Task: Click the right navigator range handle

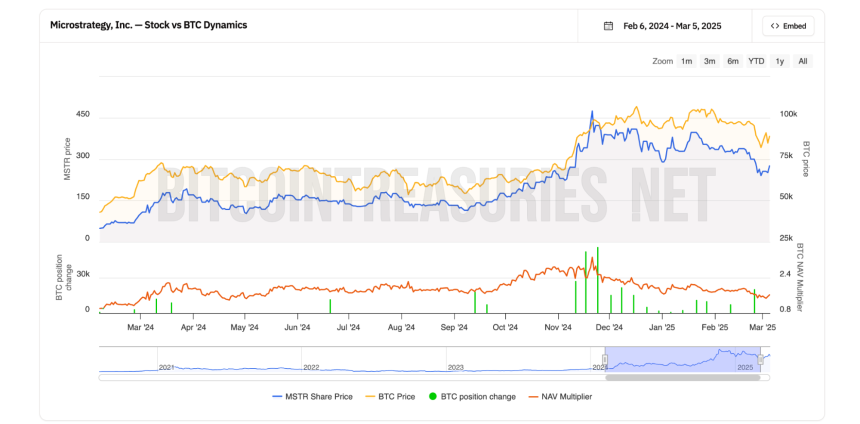Action: click(760, 360)
